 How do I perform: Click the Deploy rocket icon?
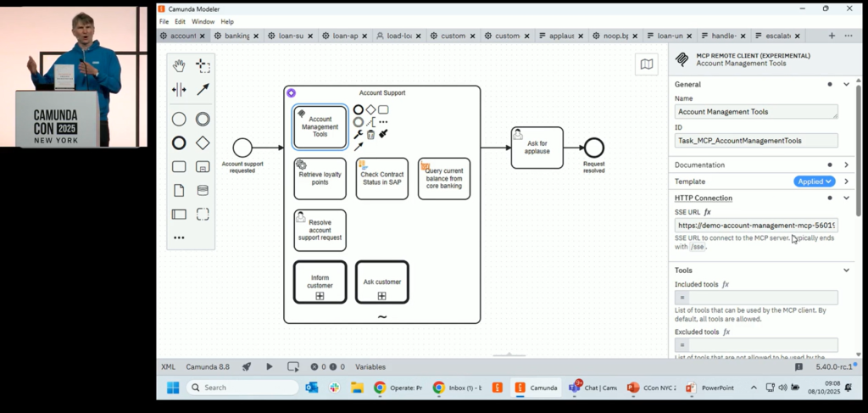[247, 366]
